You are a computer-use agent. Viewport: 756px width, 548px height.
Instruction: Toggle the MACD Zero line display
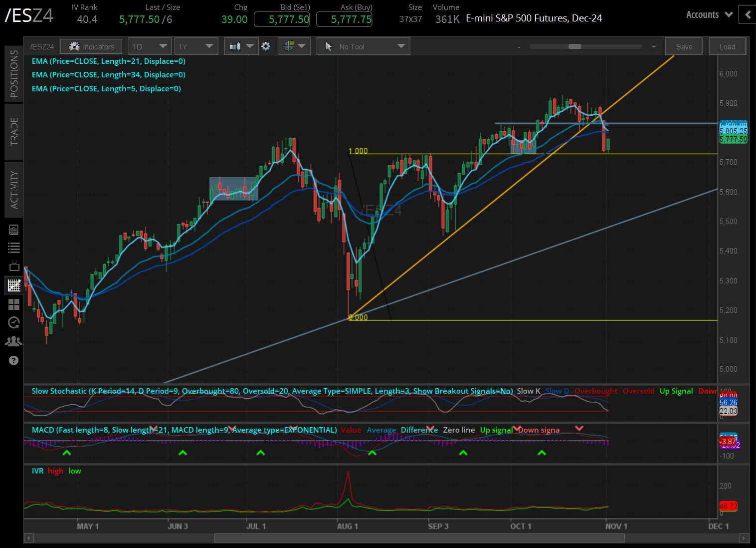click(x=459, y=430)
